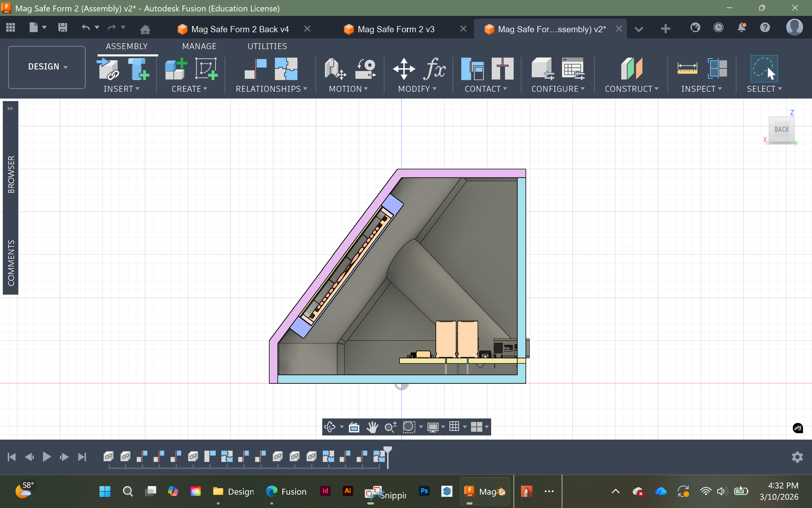Click the Measure ruler icon
This screenshot has height=508, width=812.
(x=687, y=69)
